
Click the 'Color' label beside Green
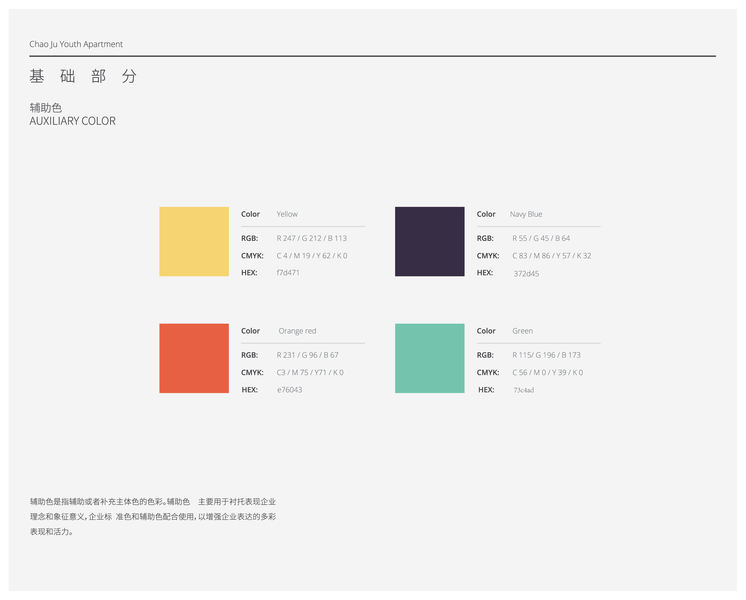[x=486, y=331]
